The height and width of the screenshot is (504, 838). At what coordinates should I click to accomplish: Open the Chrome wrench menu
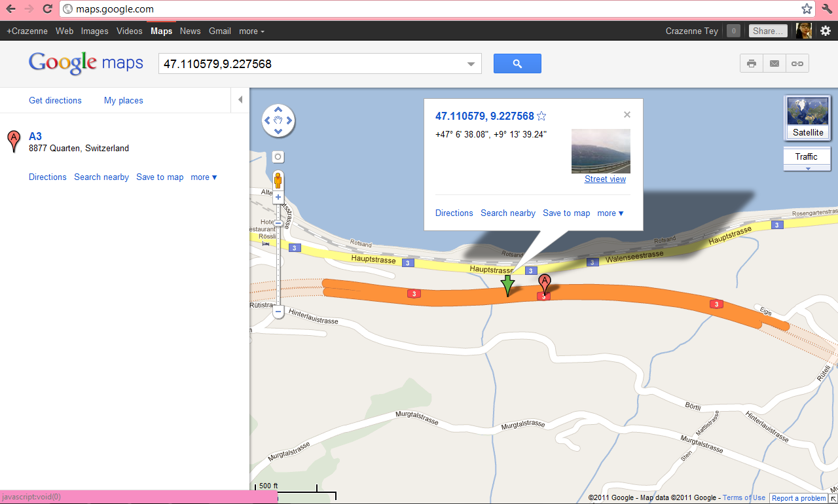click(x=826, y=9)
